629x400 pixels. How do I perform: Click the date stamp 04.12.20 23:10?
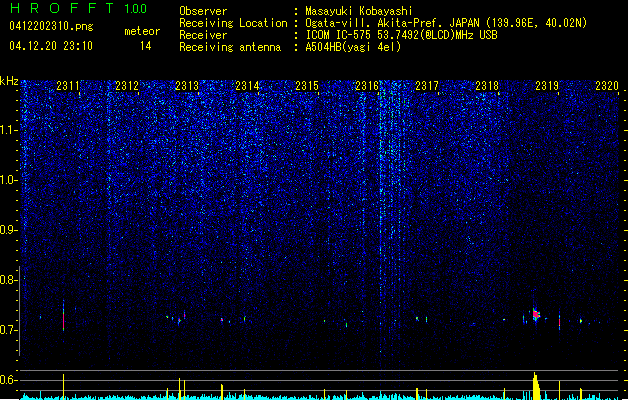point(51,46)
